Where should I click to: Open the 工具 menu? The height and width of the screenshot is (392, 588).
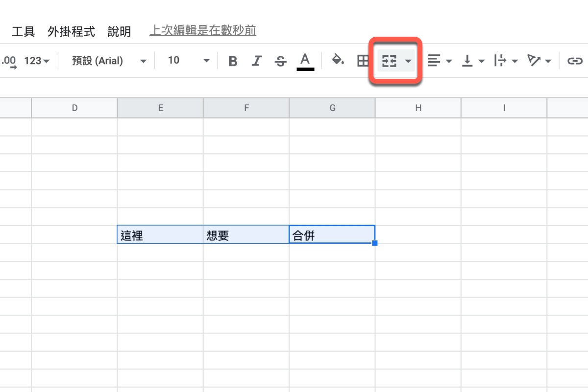click(23, 32)
